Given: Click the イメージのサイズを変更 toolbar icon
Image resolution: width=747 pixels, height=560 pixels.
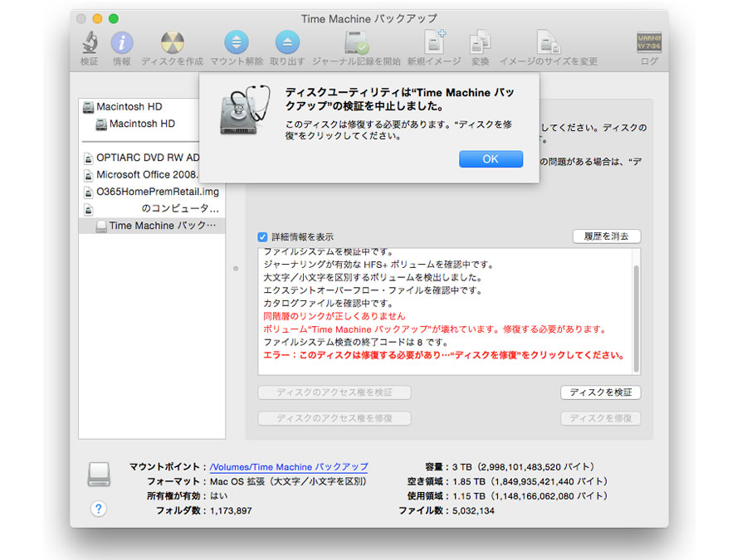Looking at the screenshot, I should click(549, 42).
